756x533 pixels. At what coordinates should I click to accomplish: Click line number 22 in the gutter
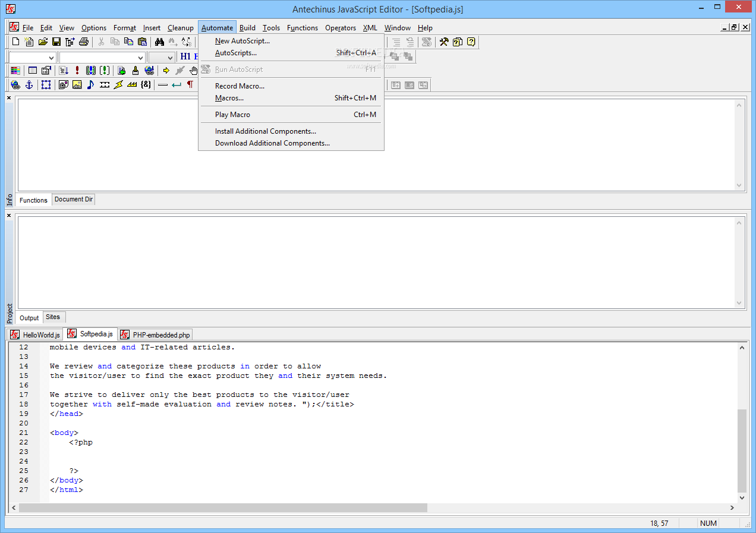[x=24, y=442]
